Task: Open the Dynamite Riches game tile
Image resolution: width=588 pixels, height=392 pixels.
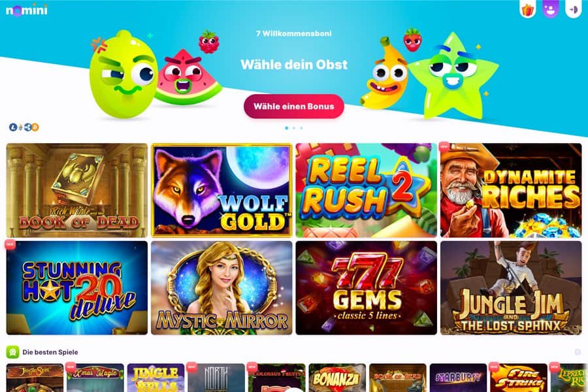Action: tap(511, 190)
